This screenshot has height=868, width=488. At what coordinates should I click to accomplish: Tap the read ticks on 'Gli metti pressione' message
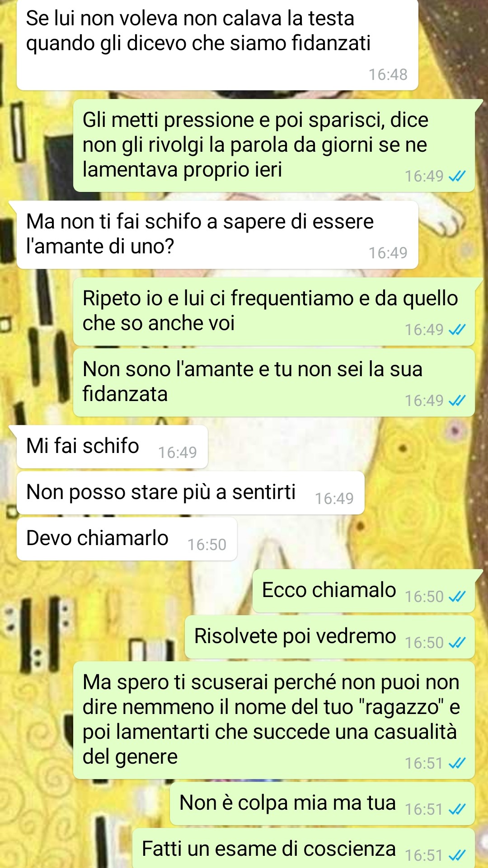pyautogui.click(x=457, y=176)
